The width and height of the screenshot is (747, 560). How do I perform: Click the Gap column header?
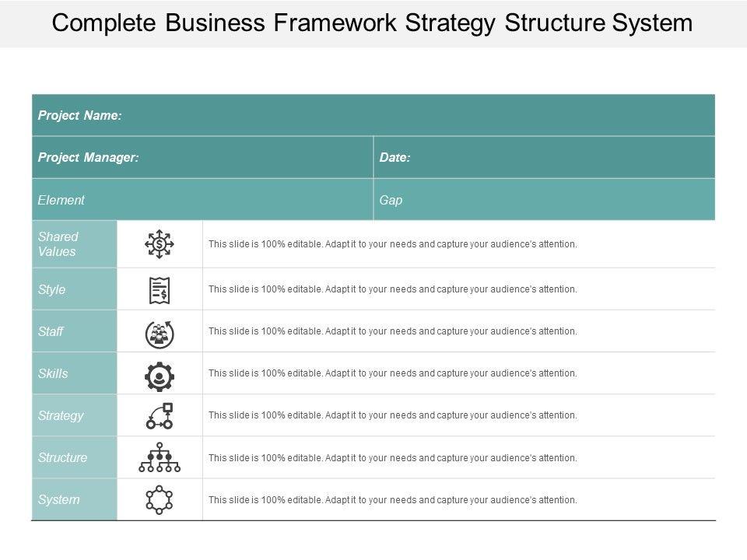[x=544, y=200]
